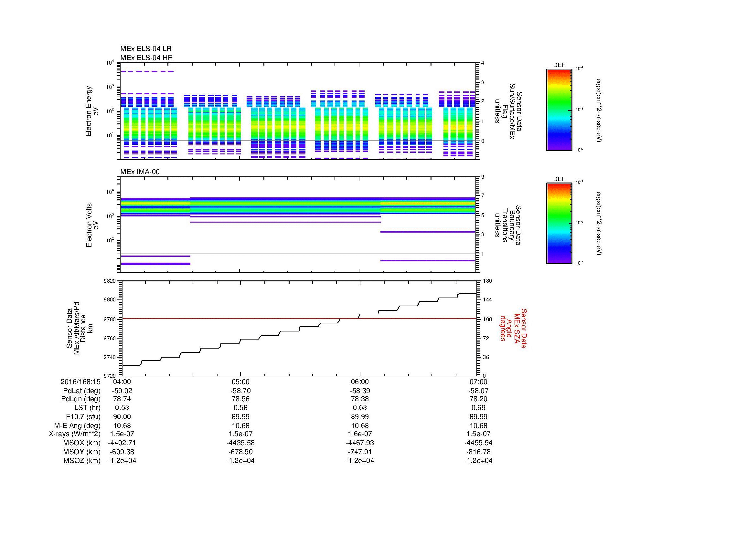756x534 pixels.
Task: Click the 9800 altitude axis tick label
Action: point(110,300)
